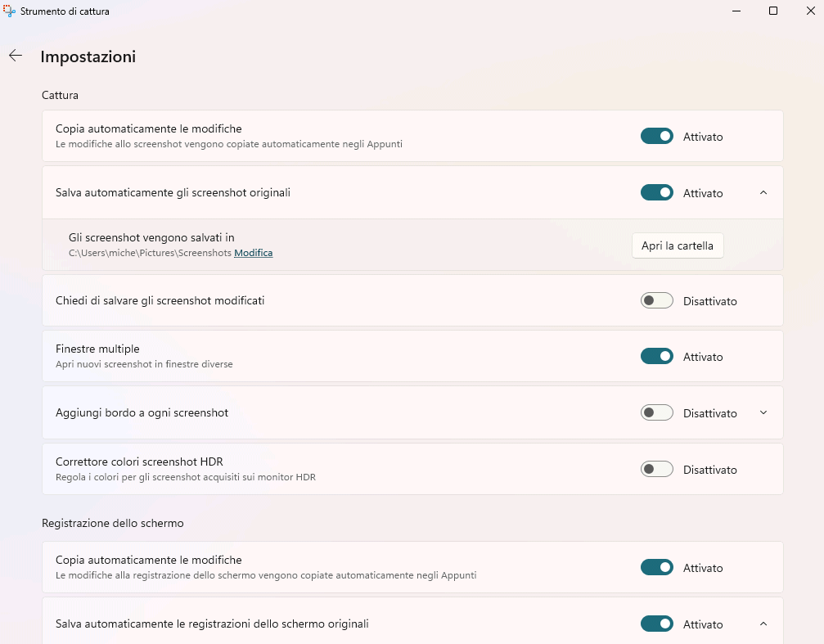Go back using the back arrow
The image size is (824, 644).
click(16, 56)
